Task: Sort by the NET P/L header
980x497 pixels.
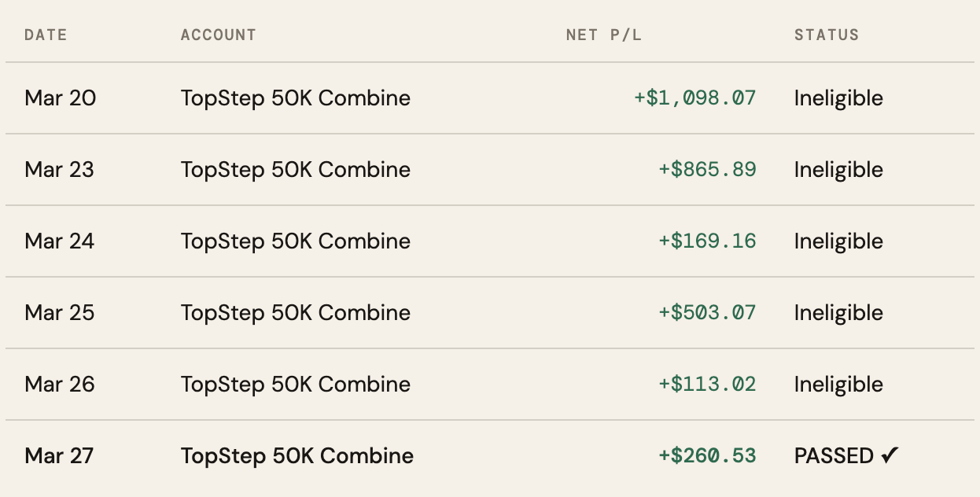Action: [x=603, y=35]
